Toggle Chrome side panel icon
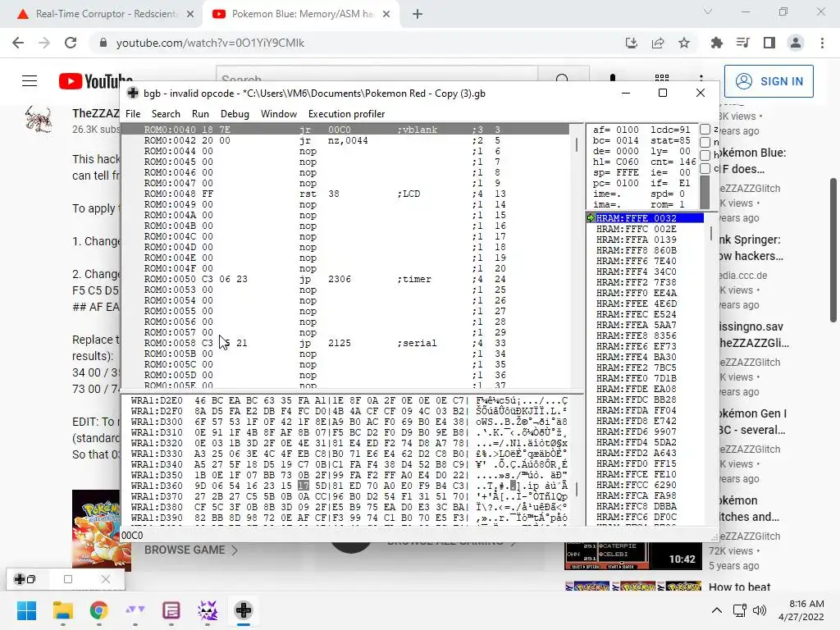840x630 pixels. (x=769, y=43)
